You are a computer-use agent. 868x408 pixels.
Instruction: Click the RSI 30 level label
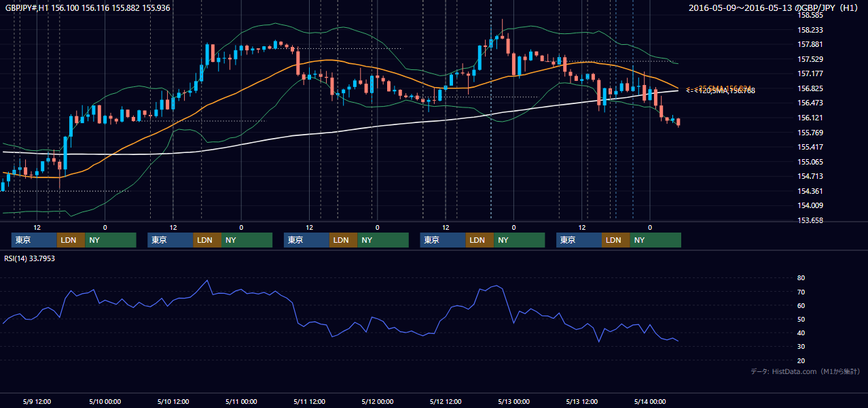click(x=801, y=347)
